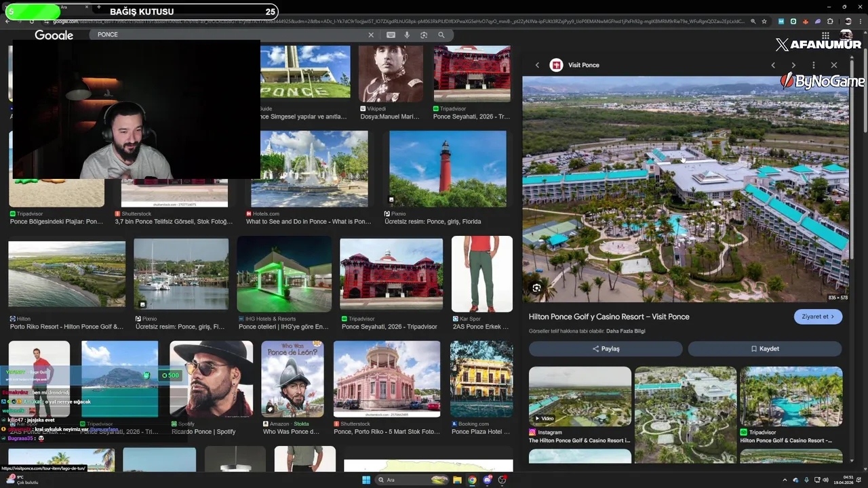Open the volume control in system tray

(x=825, y=481)
